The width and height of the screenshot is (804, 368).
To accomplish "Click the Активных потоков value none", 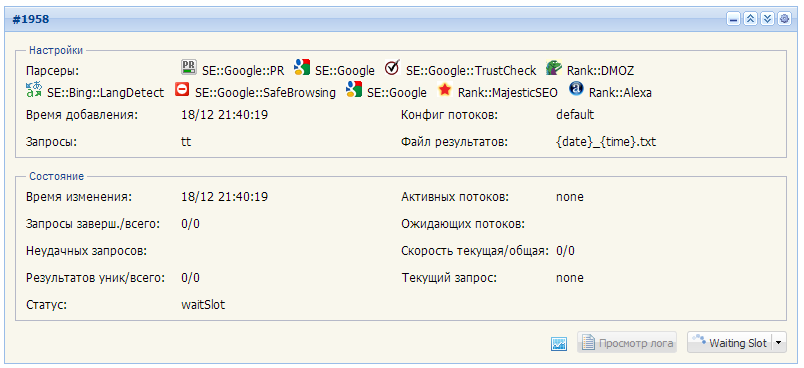I will [x=570, y=197].
